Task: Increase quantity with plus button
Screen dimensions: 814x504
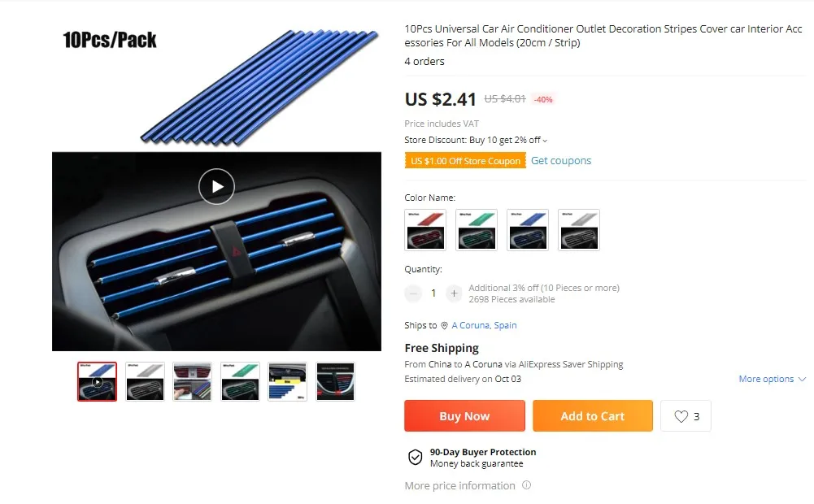Action: click(x=454, y=293)
